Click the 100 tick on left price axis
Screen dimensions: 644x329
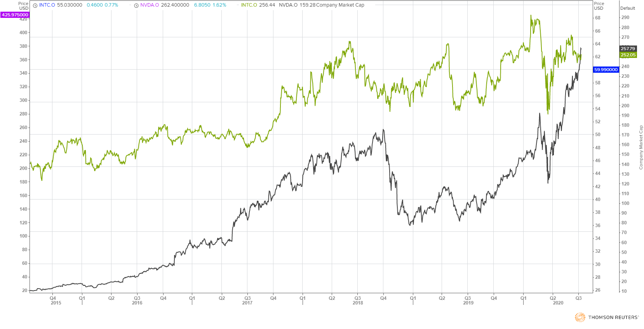coord(23,236)
